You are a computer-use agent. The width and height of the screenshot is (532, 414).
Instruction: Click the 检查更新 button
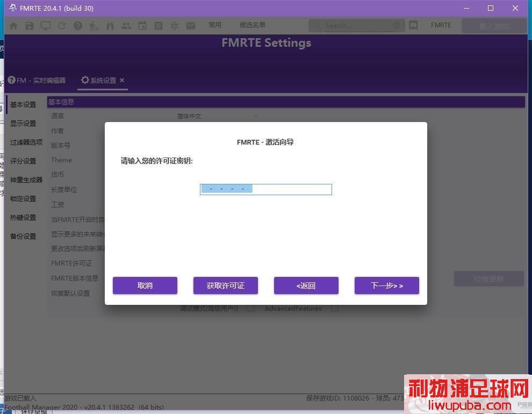click(x=489, y=279)
